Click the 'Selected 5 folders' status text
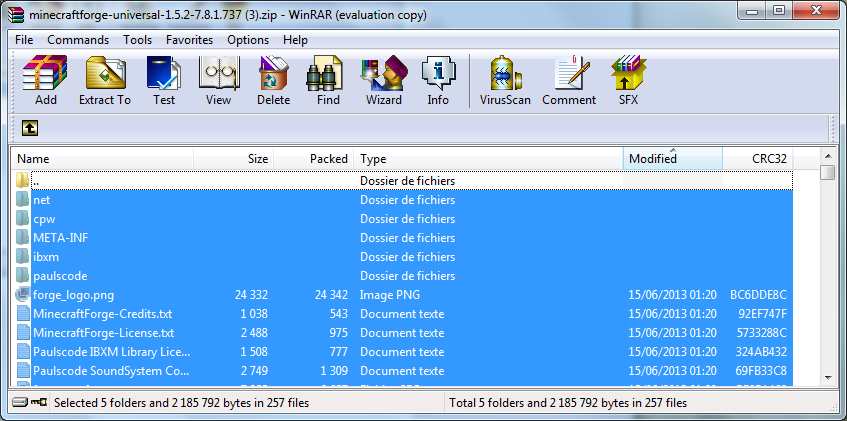847x421 pixels. (182, 403)
